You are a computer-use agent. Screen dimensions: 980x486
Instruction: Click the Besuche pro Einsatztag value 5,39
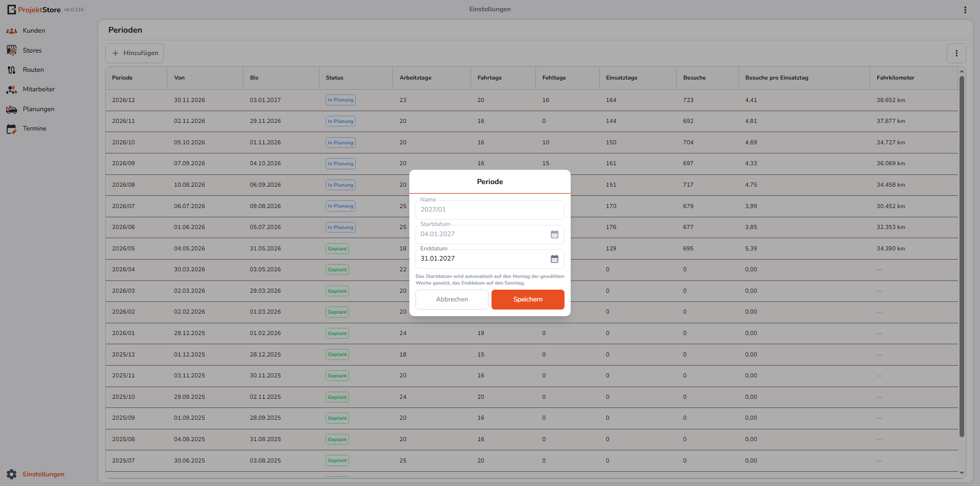point(751,249)
